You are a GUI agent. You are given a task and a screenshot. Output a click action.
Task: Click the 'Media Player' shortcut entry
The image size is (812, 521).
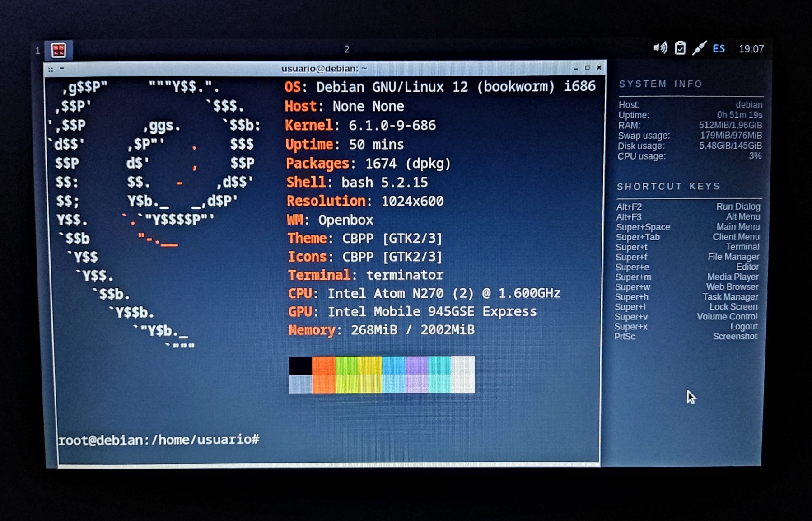tap(733, 277)
